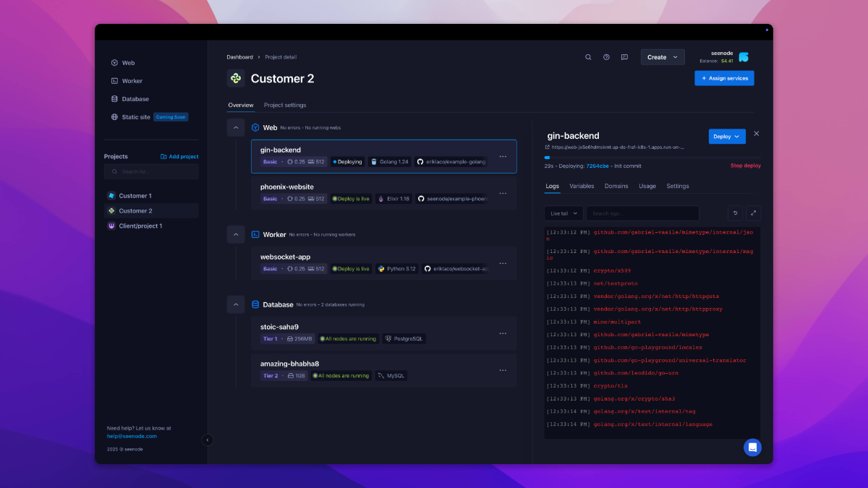The image size is (868, 488).
Task: Click the log refresh icon
Action: pyautogui.click(x=735, y=213)
